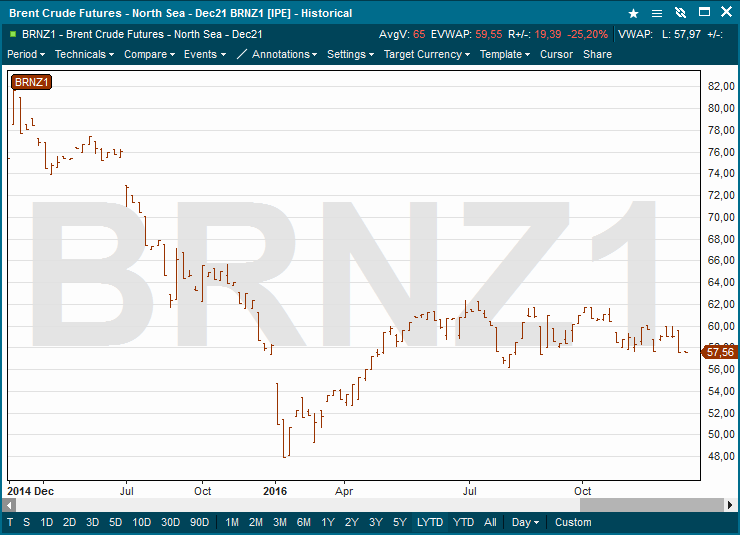This screenshot has height=535, width=740.
Task: Open the hamburger menu icon
Action: (656, 13)
